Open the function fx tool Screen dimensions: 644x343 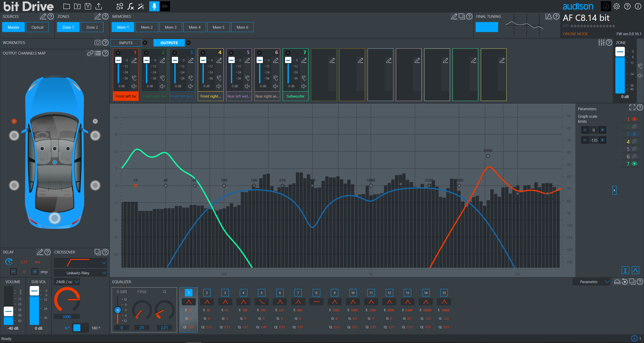click(x=130, y=6)
